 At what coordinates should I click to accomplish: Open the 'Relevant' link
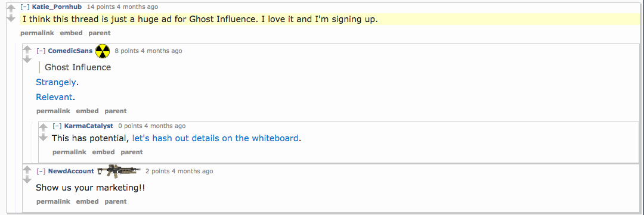click(x=54, y=97)
